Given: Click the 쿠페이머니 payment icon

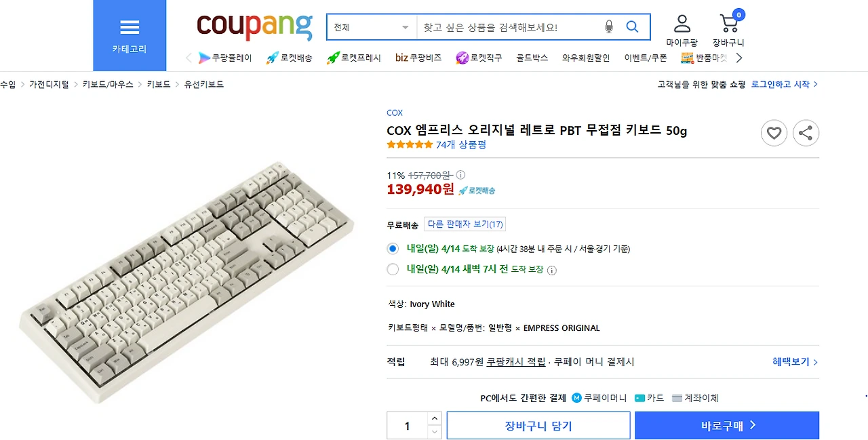Looking at the screenshot, I should click(576, 398).
